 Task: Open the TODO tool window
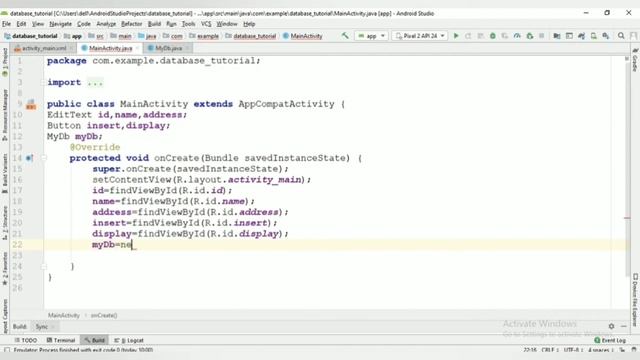click(x=25, y=340)
